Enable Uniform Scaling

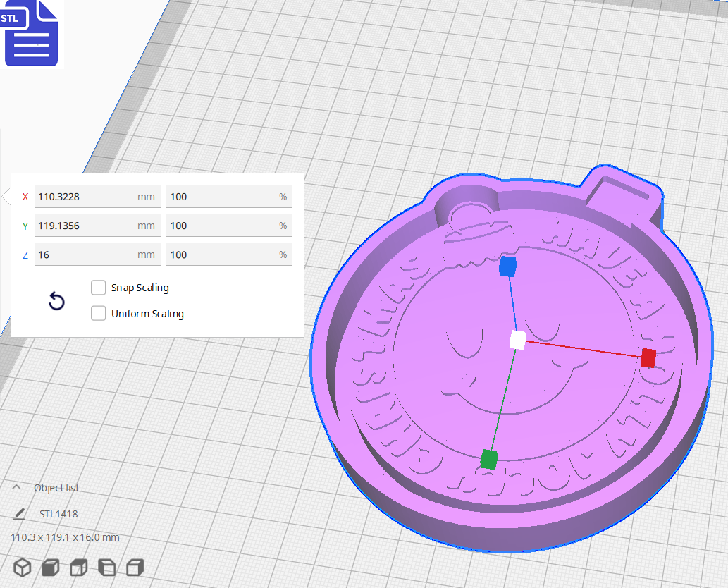click(x=98, y=313)
